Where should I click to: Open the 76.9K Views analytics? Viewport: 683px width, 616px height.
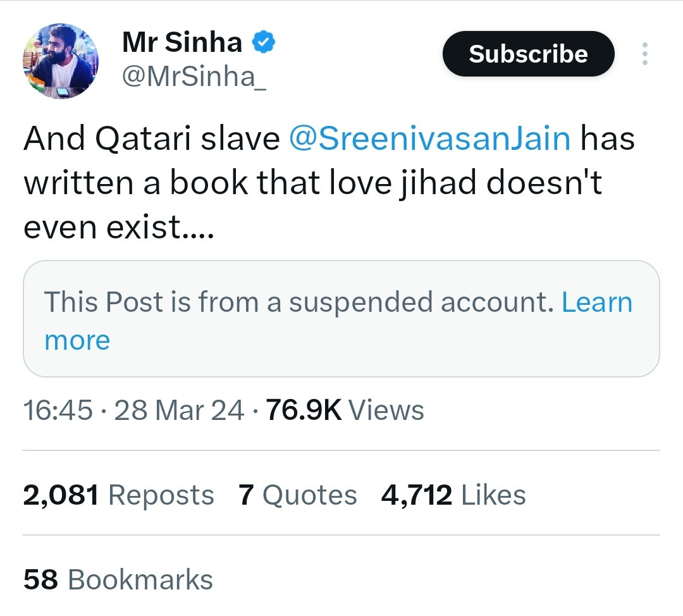[345, 410]
